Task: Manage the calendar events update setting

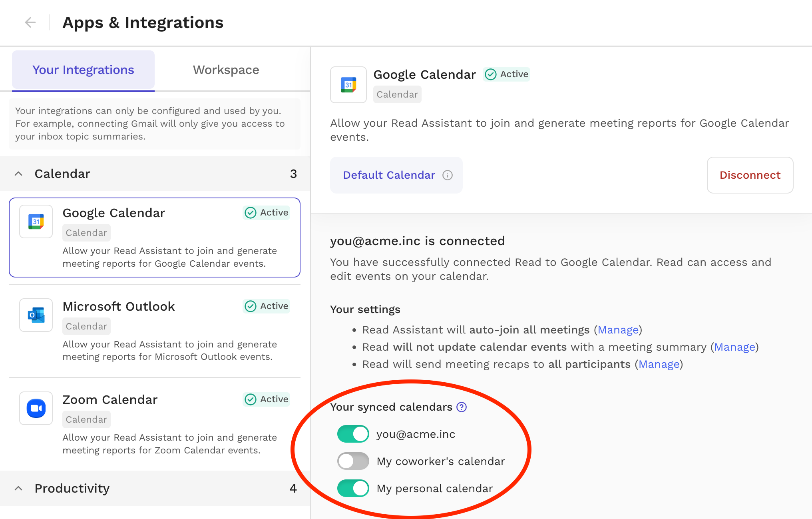Action: (x=734, y=347)
